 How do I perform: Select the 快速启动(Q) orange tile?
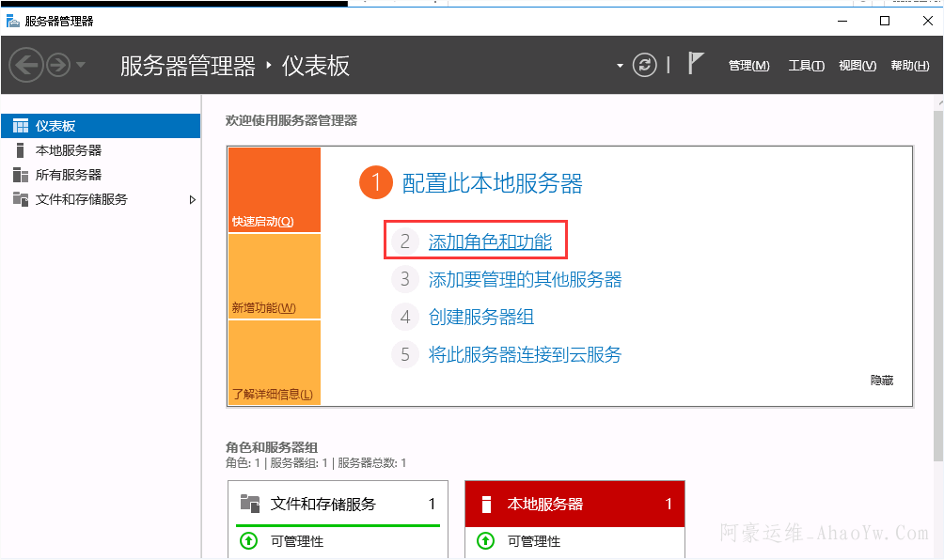click(275, 190)
